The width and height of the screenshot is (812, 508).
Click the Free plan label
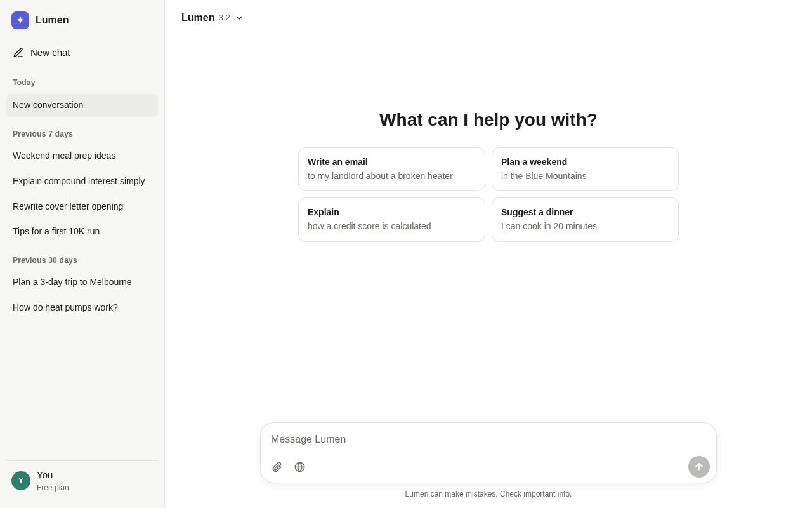click(53, 488)
